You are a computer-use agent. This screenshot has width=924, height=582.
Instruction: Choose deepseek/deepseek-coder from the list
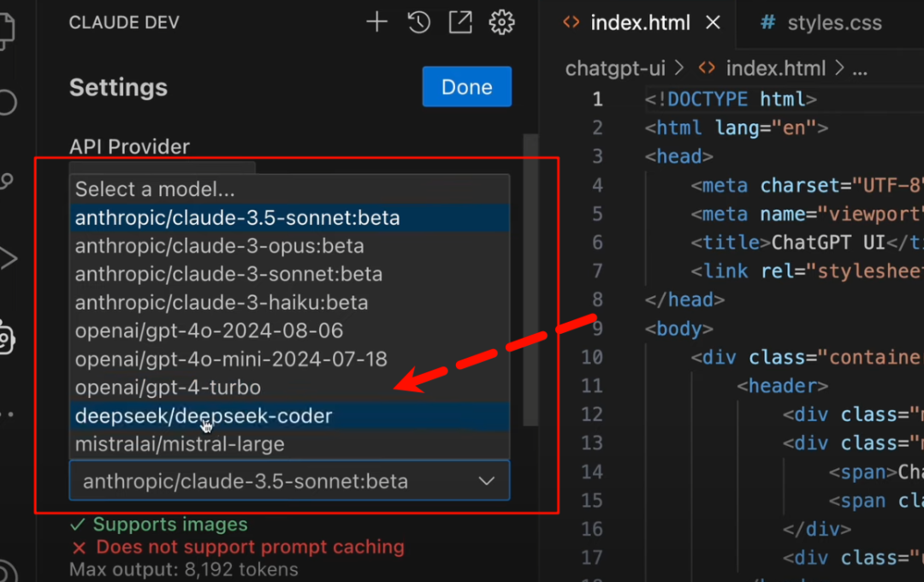pos(289,416)
